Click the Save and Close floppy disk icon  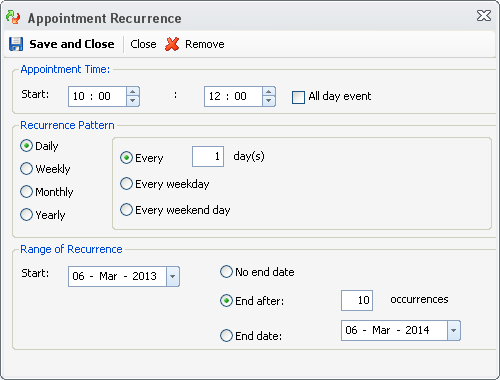point(16,44)
